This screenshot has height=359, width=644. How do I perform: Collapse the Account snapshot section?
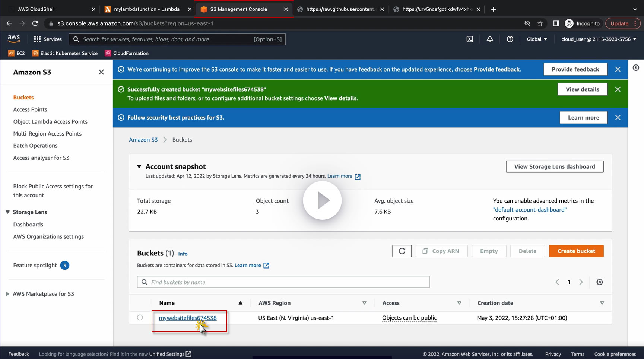pos(139,166)
